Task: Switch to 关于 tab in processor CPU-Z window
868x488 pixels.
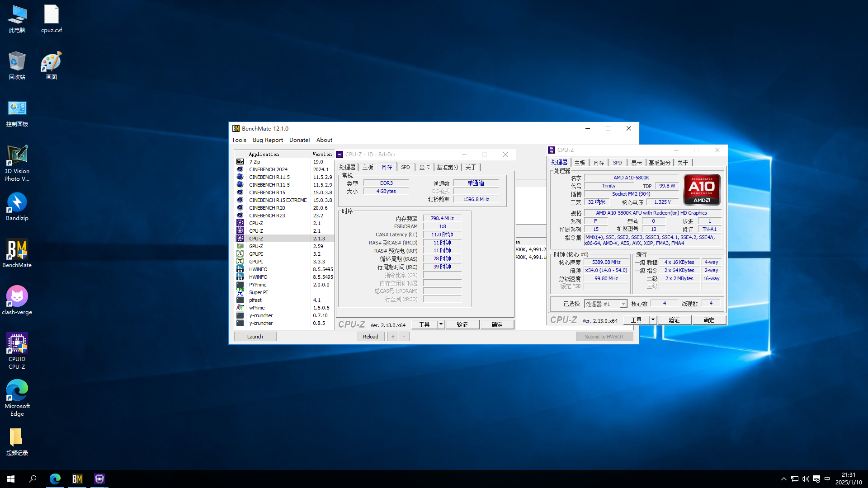Action: click(x=683, y=163)
